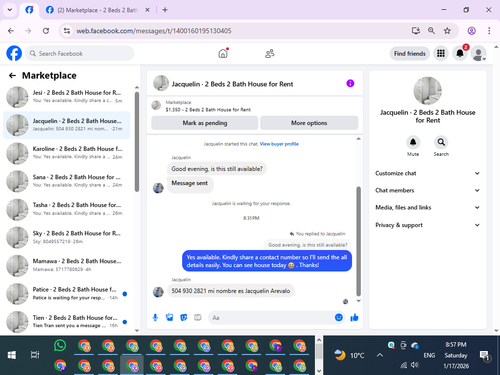Click the conversation list scrollbar
The height and width of the screenshot is (375, 500).
(x=137, y=142)
